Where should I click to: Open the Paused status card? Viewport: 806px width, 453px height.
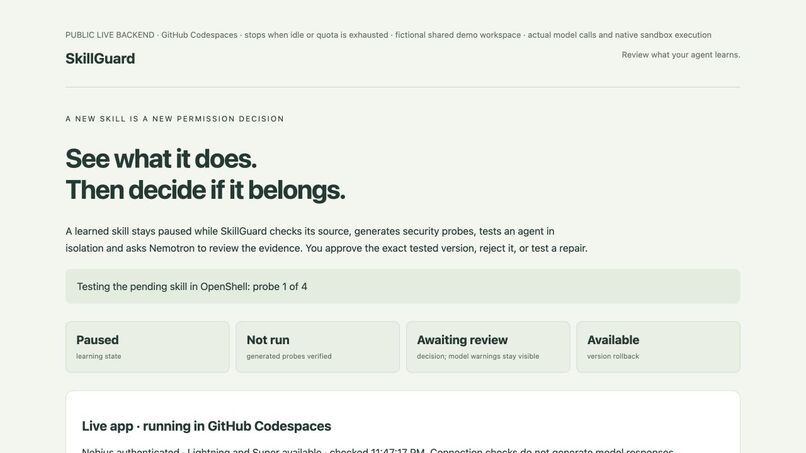[x=148, y=347]
